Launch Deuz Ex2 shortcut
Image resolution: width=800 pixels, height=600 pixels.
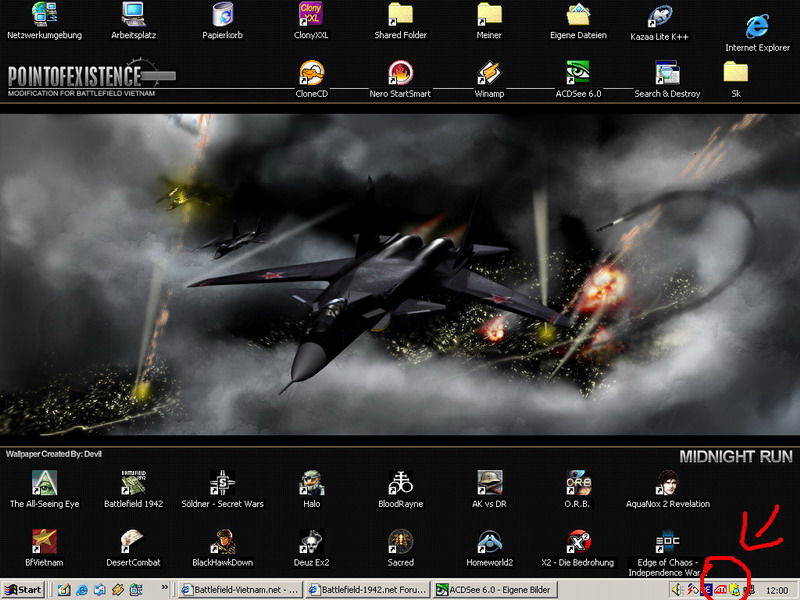point(311,548)
